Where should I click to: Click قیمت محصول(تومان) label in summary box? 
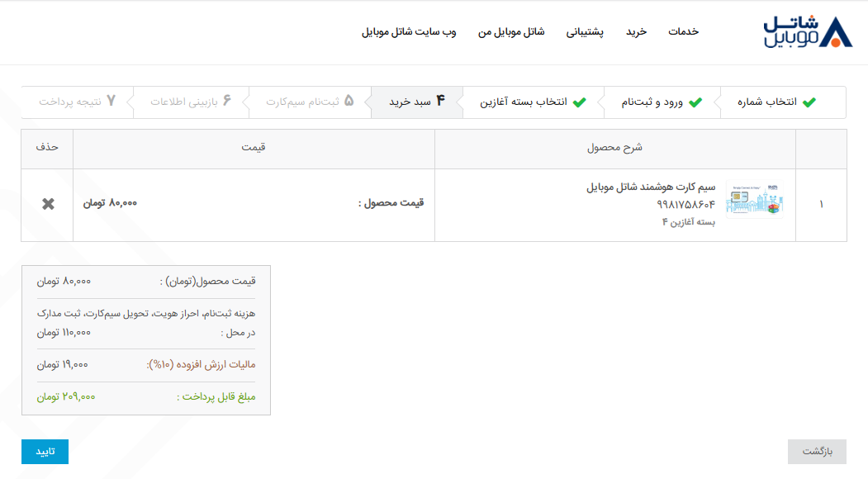pyautogui.click(x=207, y=282)
